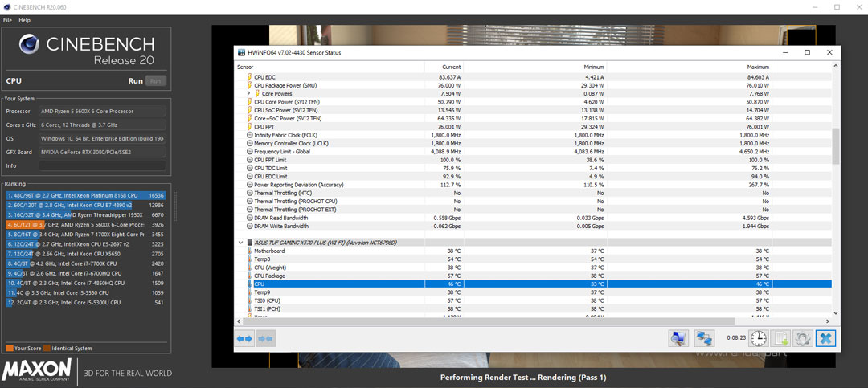Expand the Core Powers tree node
868x388 pixels.
tap(248, 93)
